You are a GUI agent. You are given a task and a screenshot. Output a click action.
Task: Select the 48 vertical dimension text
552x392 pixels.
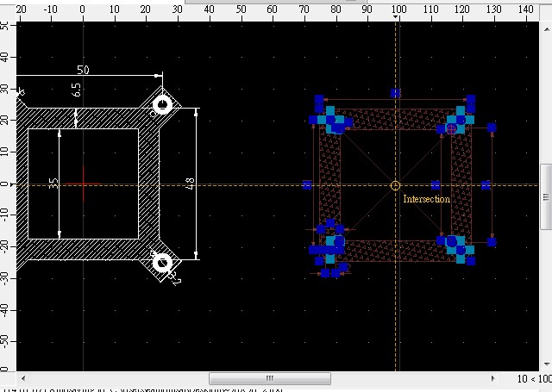coord(189,184)
